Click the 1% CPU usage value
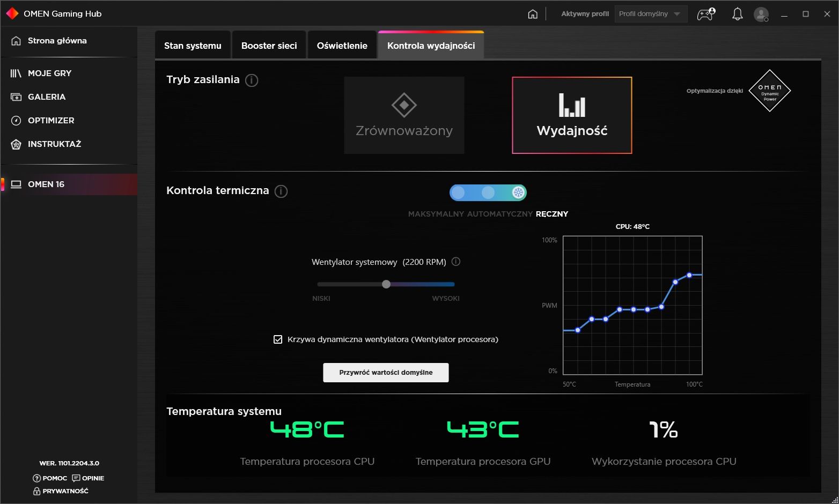 point(664,429)
